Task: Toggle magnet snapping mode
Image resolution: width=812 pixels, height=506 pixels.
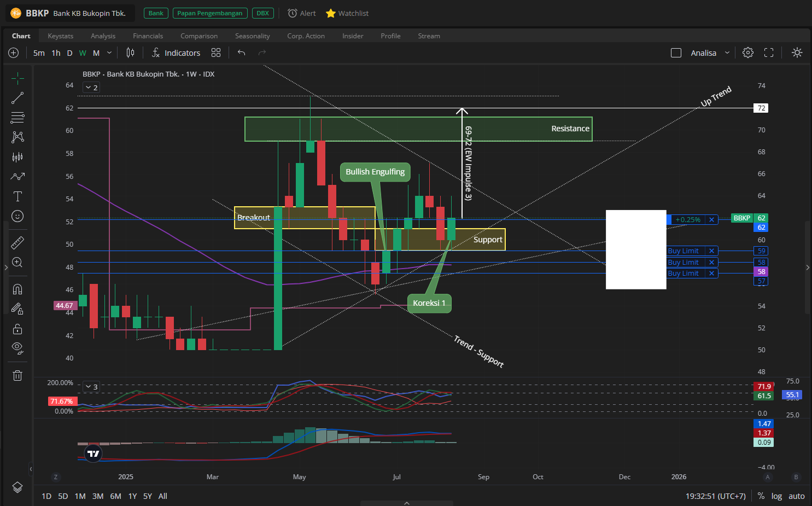Action: tap(17, 289)
